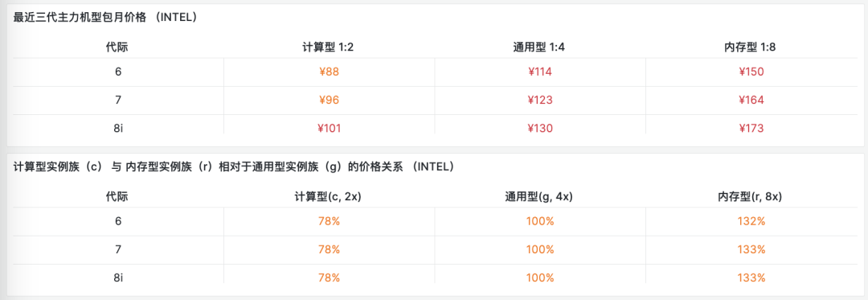This screenshot has width=868, height=300.
Task: Select the 78% compute ratio for generation 7
Action: [x=329, y=249]
